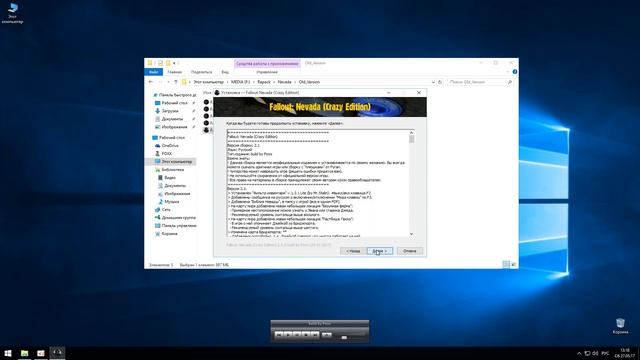The height and width of the screenshot is (360, 640).
Task: Open recent locations dropdown beside navigation arrows
Action: pos(168,82)
